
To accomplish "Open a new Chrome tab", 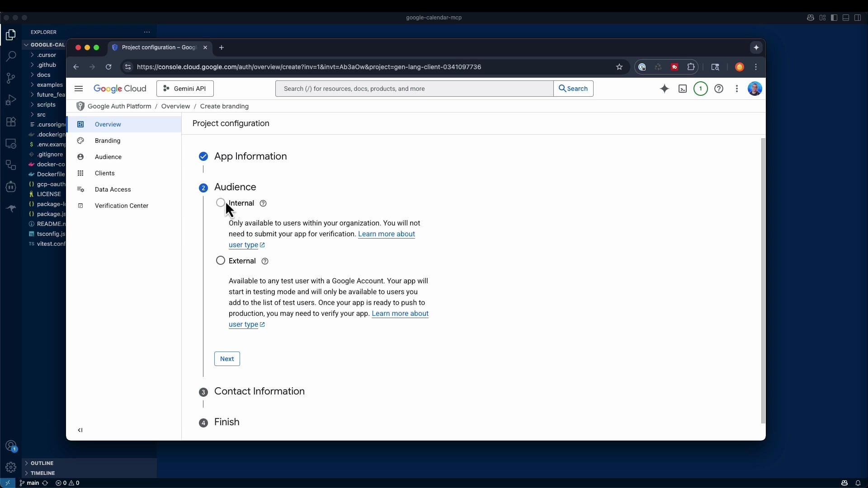I will pos(222,47).
